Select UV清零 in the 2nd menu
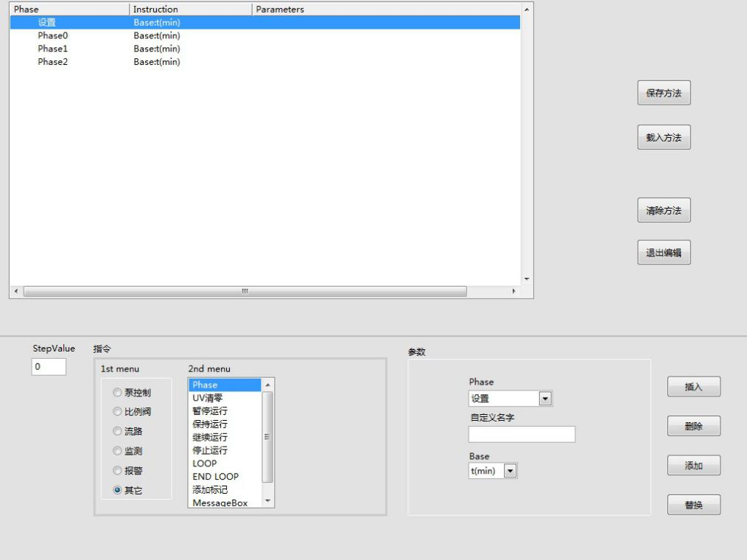747x560 pixels. point(208,398)
